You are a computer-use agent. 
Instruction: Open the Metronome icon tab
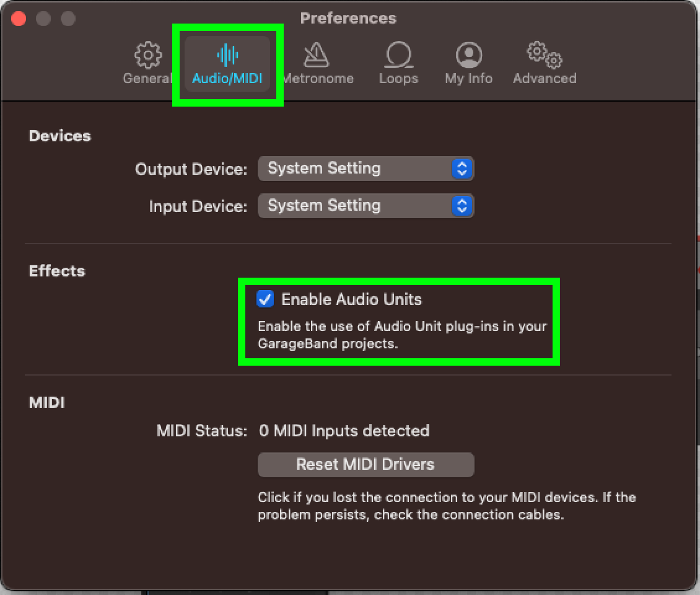point(316,55)
